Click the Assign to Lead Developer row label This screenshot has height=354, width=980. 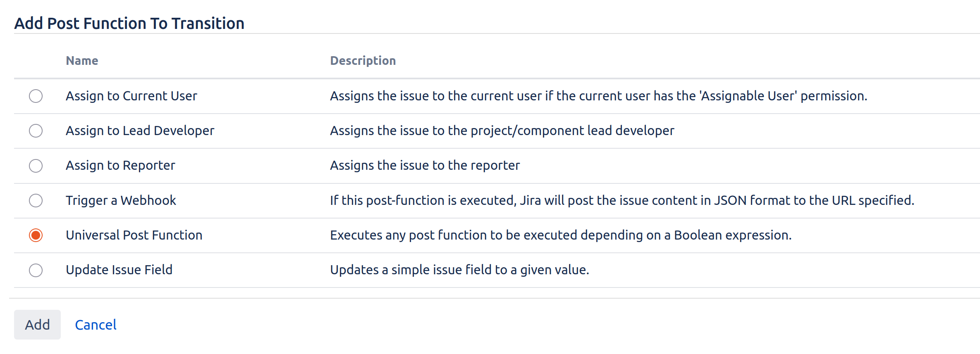tap(140, 131)
